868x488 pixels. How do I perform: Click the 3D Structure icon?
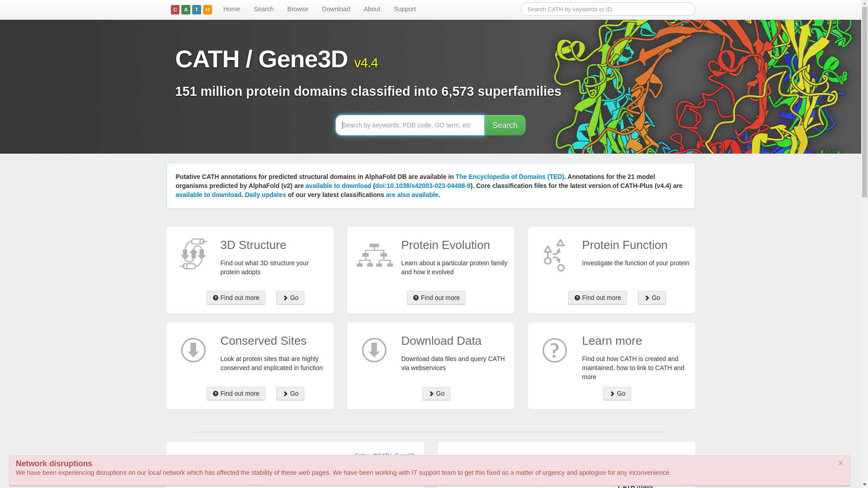tap(193, 254)
